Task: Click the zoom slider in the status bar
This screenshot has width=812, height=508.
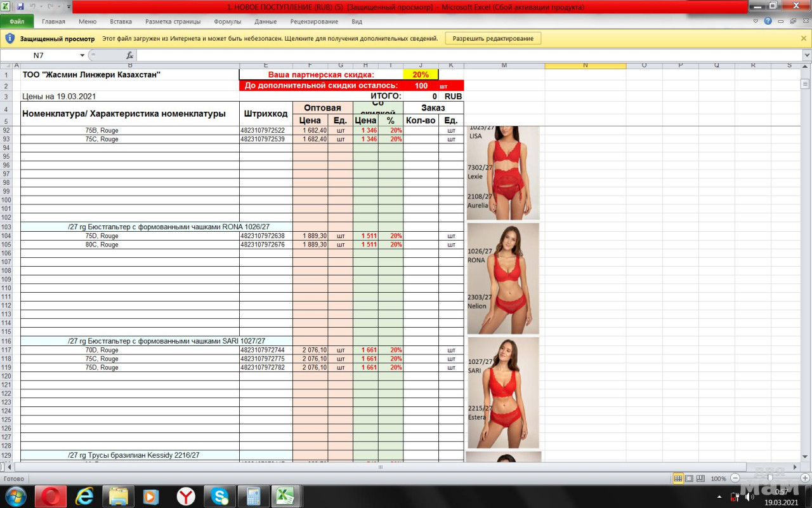Action: click(769, 478)
